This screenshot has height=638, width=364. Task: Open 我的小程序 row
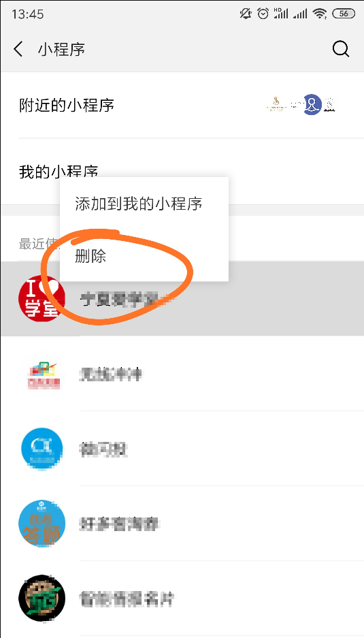pos(182,172)
